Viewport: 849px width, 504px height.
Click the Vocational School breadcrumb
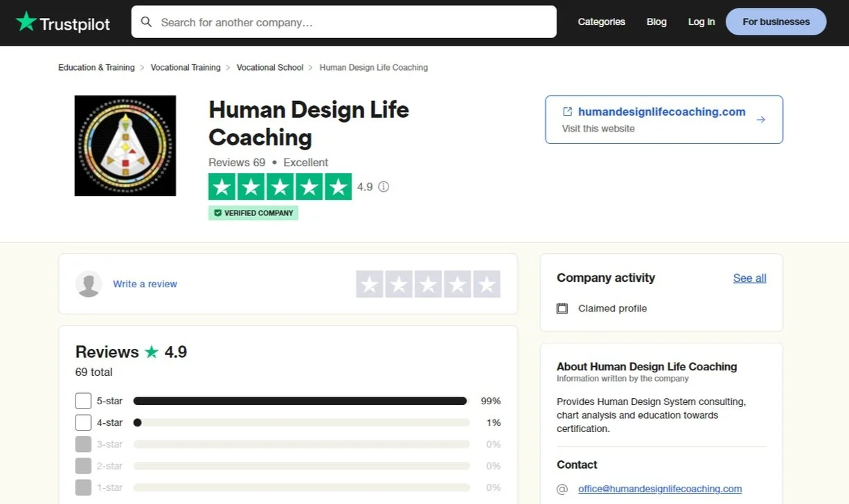click(x=270, y=67)
